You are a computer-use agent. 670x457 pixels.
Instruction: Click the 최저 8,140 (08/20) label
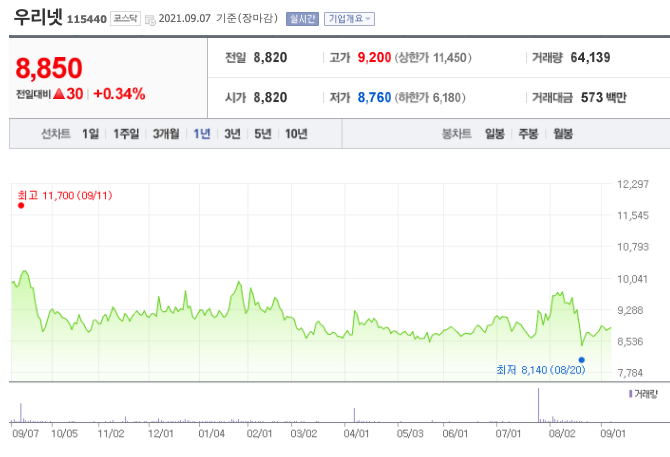tap(541, 370)
